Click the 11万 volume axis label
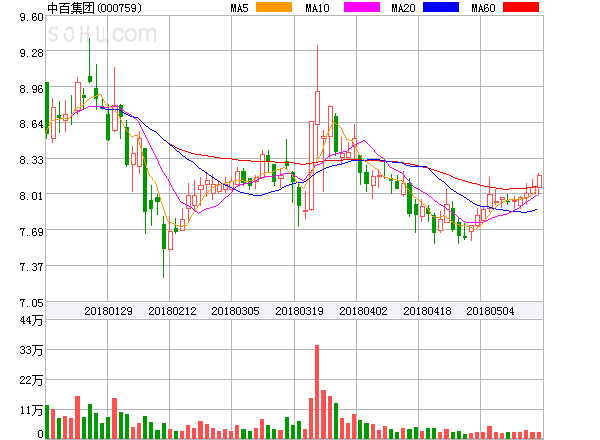This screenshot has height=440, width=600. tap(31, 410)
